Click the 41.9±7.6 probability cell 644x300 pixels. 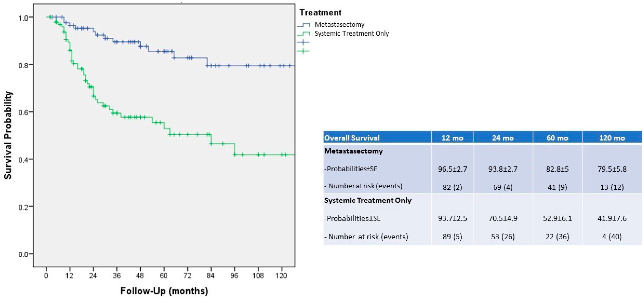612,218
